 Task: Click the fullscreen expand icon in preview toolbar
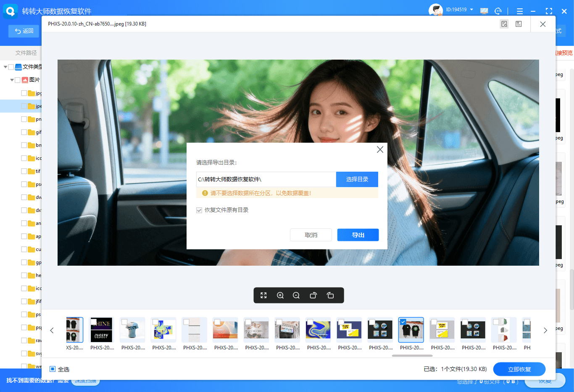click(x=263, y=295)
